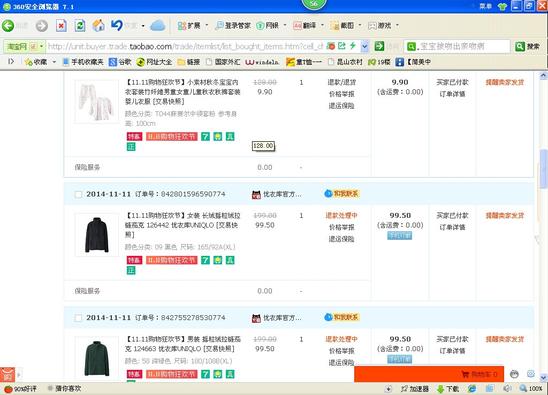548x395 pixels.
Task: Tick checkbox for order 842755278530774
Action: [x=78, y=318]
